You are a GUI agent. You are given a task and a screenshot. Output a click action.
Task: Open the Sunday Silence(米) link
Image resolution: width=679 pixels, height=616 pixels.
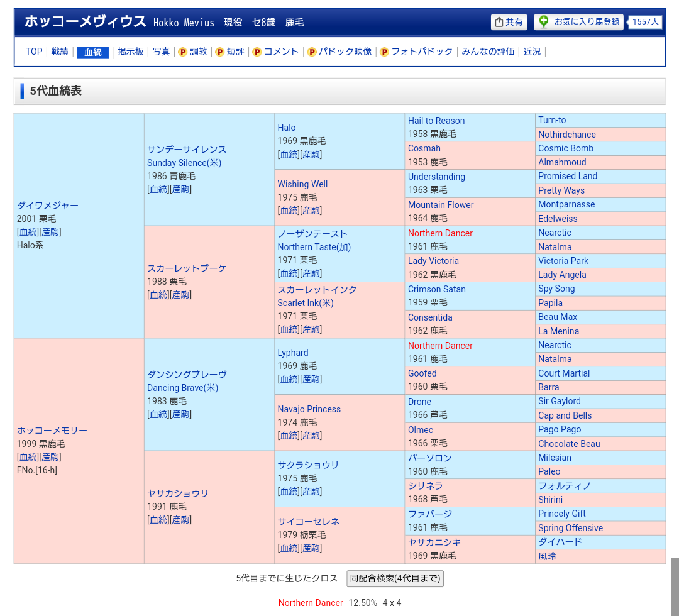[184, 163]
